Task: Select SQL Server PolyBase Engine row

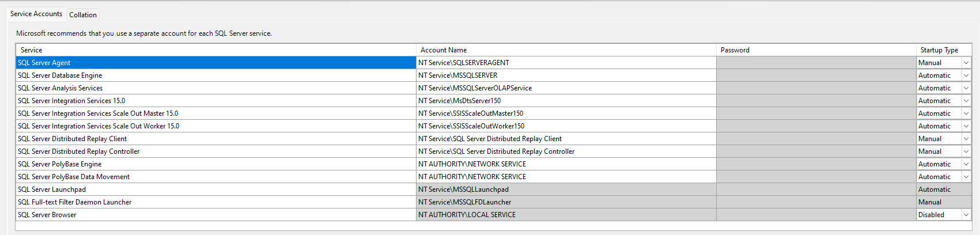Action: (216, 164)
